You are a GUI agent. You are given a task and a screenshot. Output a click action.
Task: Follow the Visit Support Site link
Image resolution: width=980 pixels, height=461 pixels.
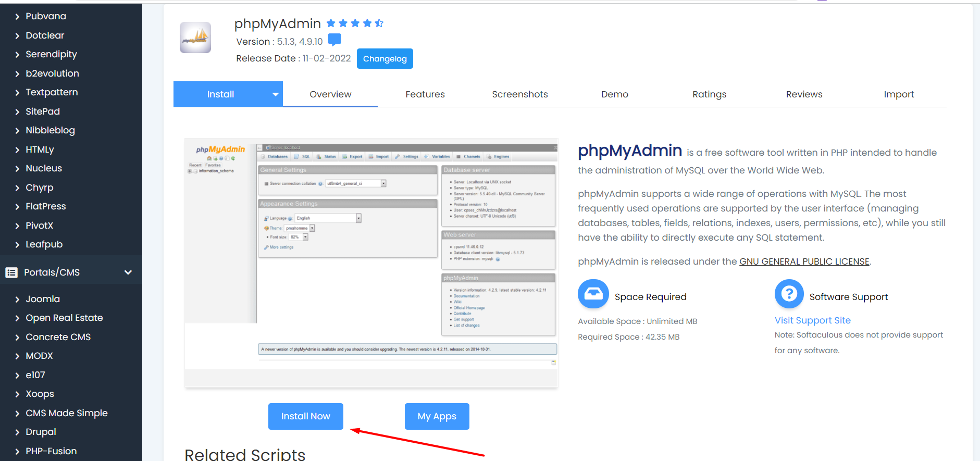(813, 320)
